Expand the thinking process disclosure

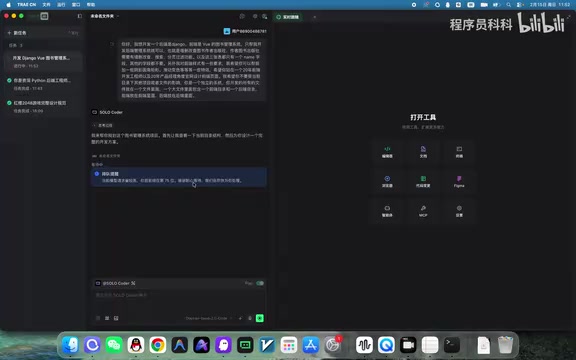coord(102,125)
